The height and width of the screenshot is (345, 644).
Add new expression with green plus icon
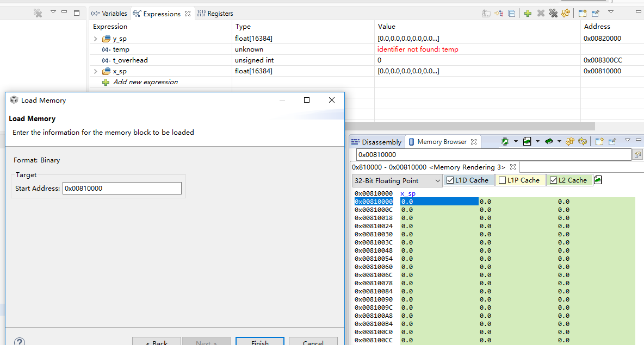pyautogui.click(x=528, y=14)
